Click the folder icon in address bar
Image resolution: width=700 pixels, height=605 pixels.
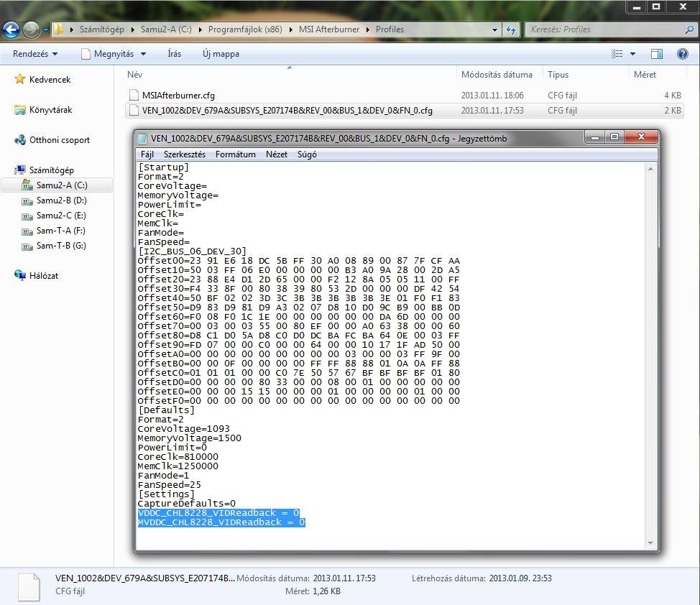point(58,29)
